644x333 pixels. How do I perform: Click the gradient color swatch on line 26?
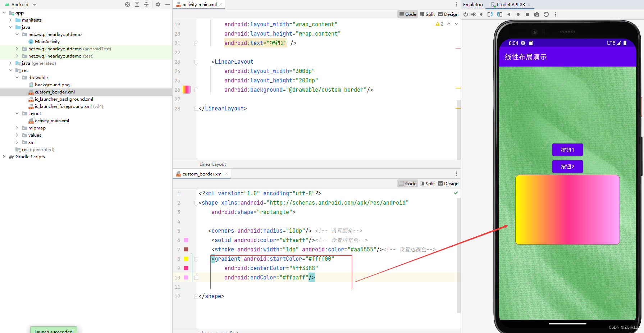[187, 90]
